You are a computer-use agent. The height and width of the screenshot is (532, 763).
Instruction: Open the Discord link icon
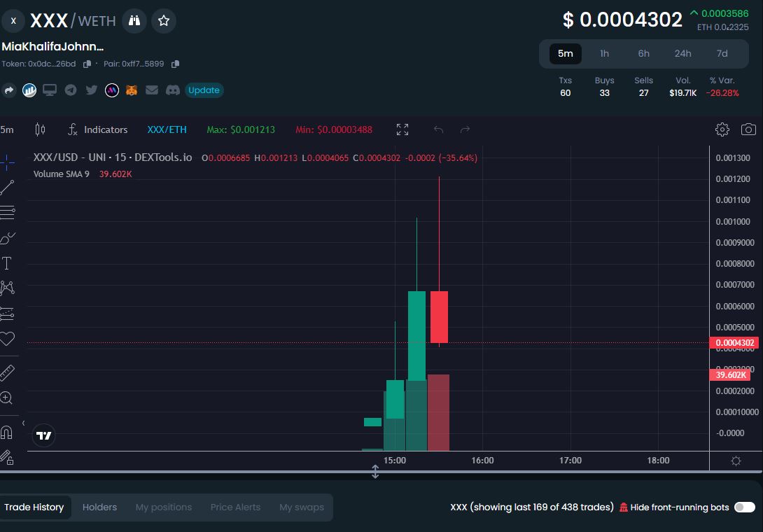(x=173, y=90)
